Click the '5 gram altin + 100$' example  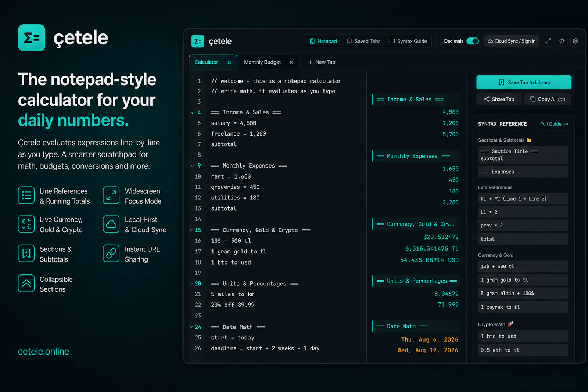pyautogui.click(x=523, y=293)
